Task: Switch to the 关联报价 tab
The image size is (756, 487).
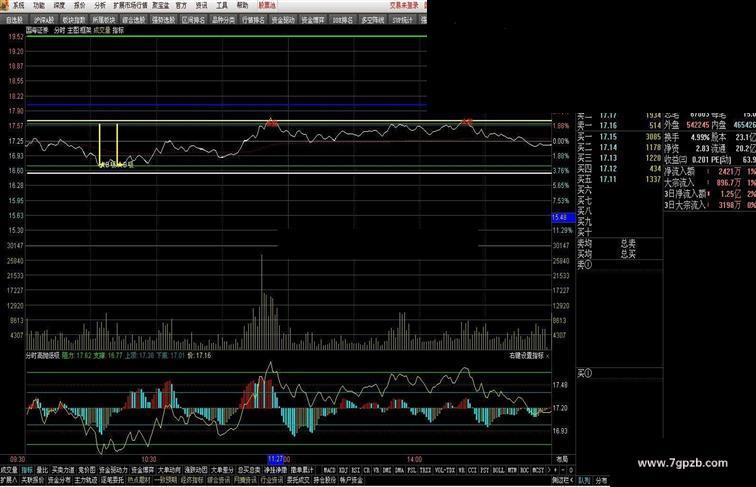Action: [33, 480]
